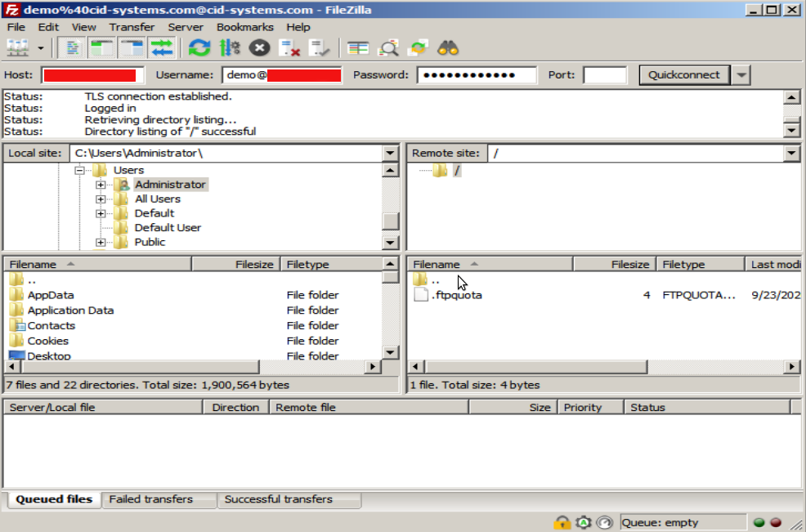Expand the Public tree node

click(x=101, y=242)
